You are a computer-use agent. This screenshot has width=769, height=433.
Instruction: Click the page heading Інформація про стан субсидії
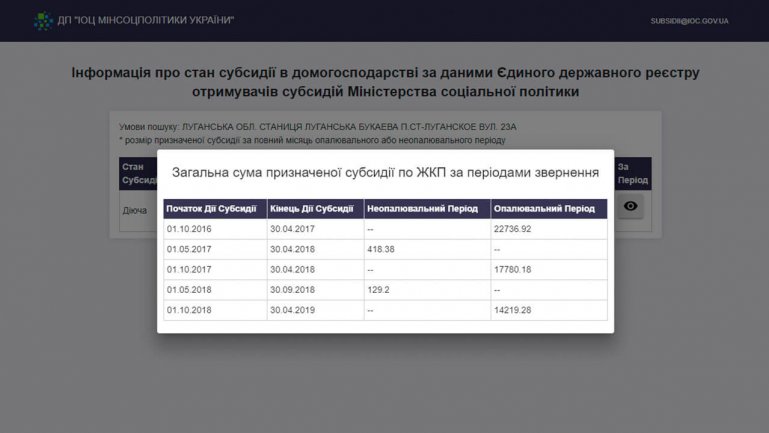point(385,82)
